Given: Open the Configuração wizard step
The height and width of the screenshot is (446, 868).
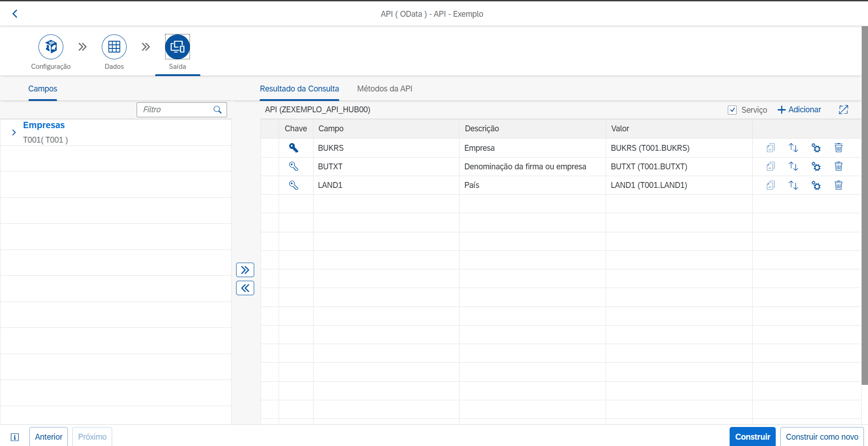Looking at the screenshot, I should click(51, 47).
